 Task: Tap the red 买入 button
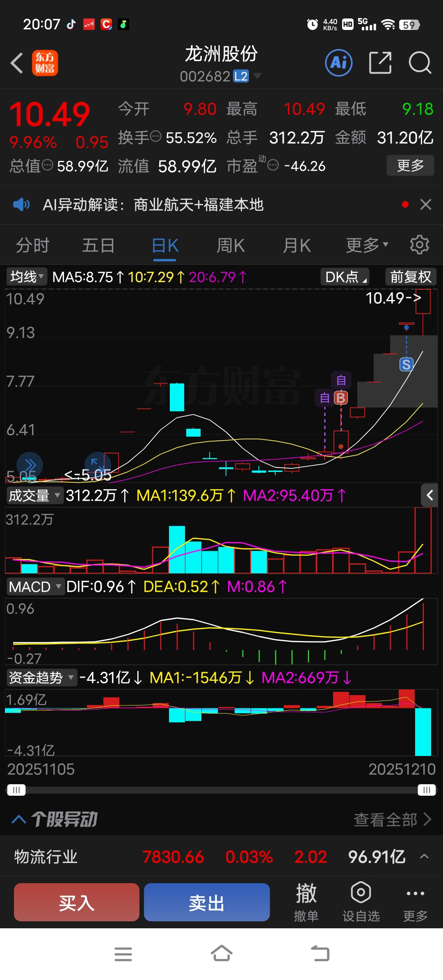point(77,902)
